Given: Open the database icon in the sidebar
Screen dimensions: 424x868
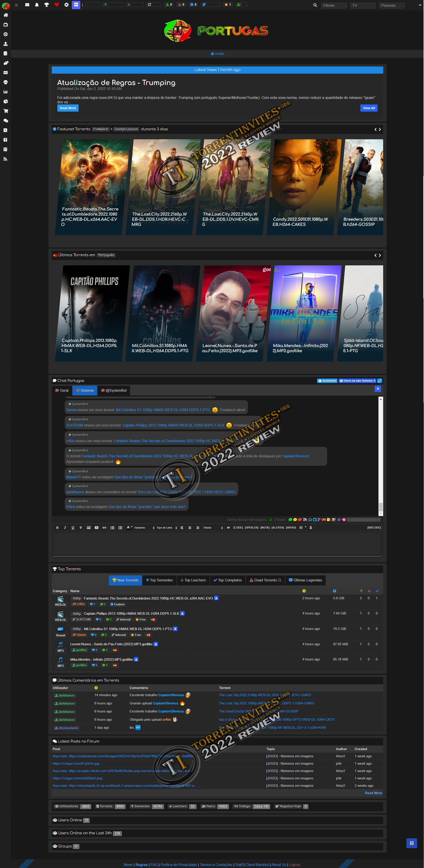Looking at the screenshot, I should point(5,53).
